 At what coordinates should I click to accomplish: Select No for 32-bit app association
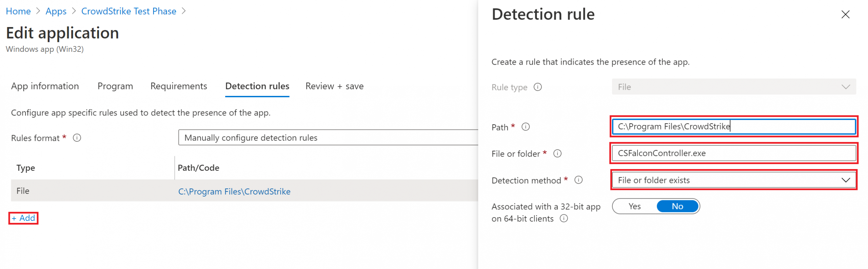(x=677, y=206)
